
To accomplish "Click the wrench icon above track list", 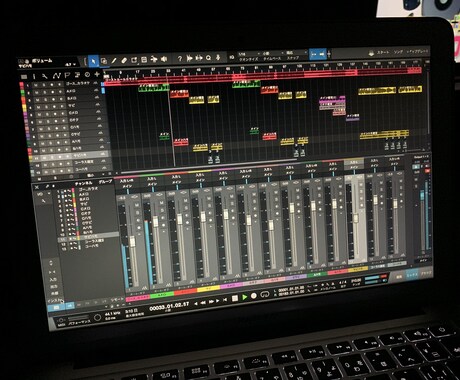I will click(45, 77).
